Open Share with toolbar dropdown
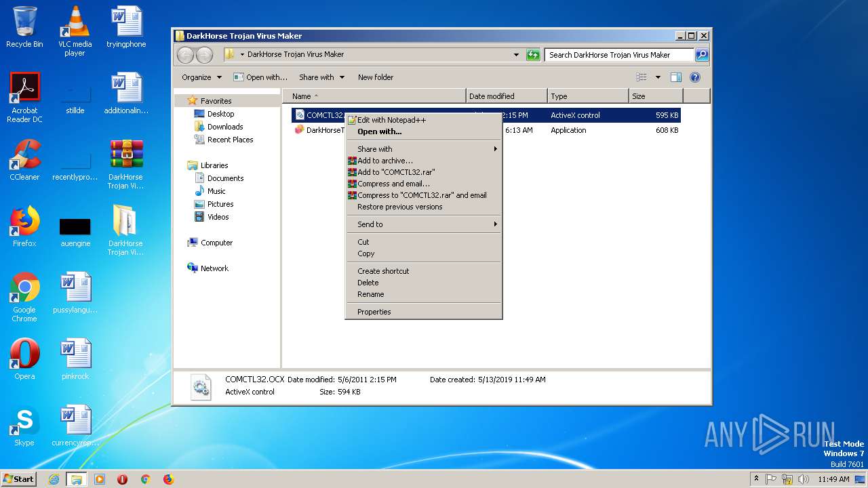This screenshot has width=868, height=488. click(321, 77)
